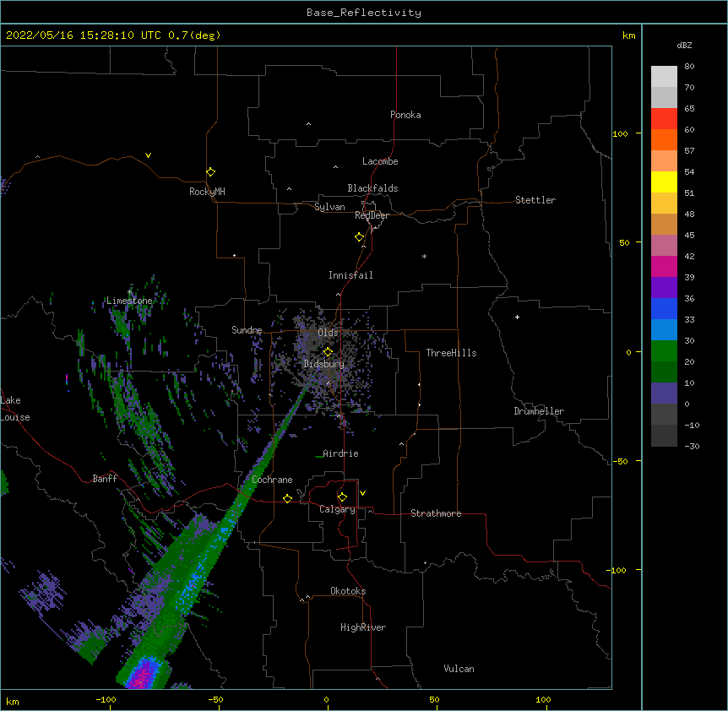The image size is (728, 711).
Task: Click the timestamp 2022/05/16 15:28:10 UTC
Action: pyautogui.click(x=83, y=35)
